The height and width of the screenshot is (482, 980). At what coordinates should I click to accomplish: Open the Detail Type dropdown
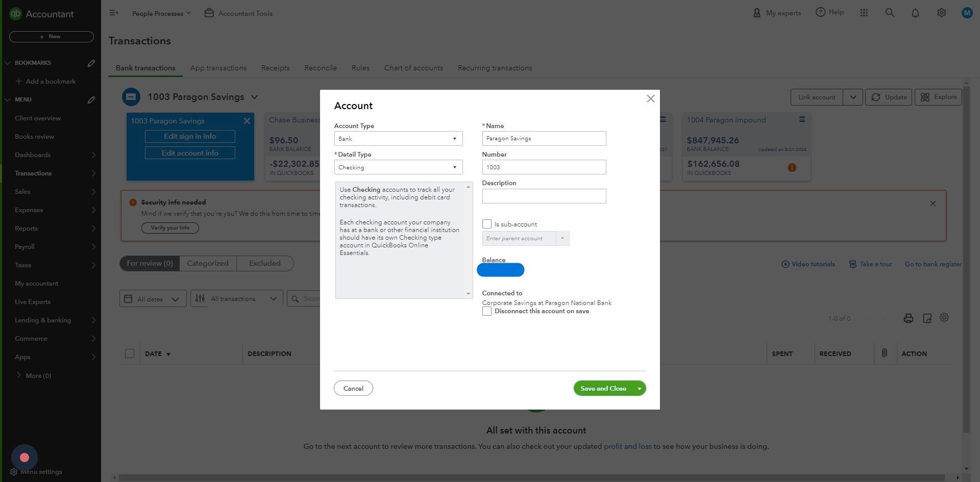tap(399, 167)
